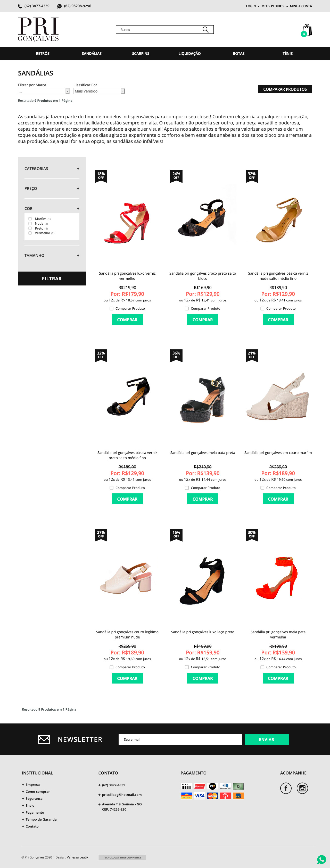The width and height of the screenshot is (330, 868).
Task: Open the SCARPINS menu item
Action: (141, 54)
